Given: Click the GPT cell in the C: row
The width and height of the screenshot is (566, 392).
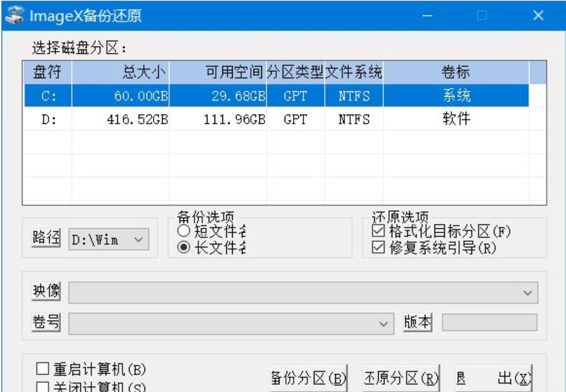Looking at the screenshot, I should point(295,96).
